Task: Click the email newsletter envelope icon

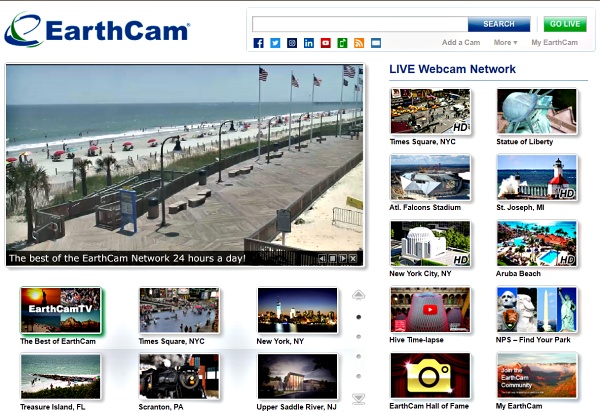Action: 376,43
